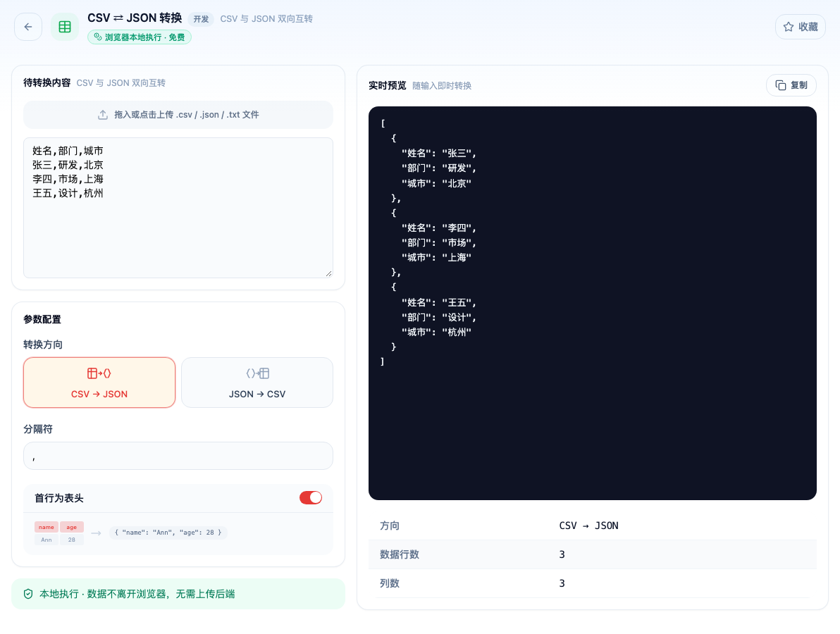Click the 数据行数 row label

[399, 554]
